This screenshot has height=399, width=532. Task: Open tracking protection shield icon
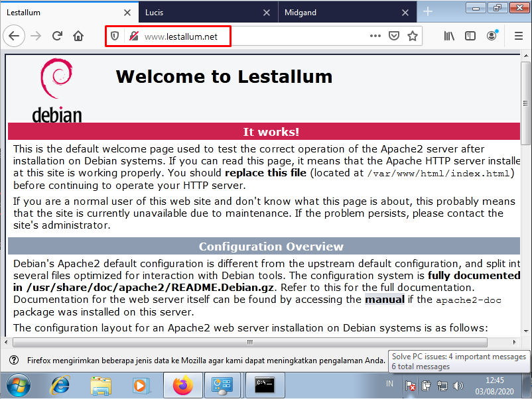115,36
